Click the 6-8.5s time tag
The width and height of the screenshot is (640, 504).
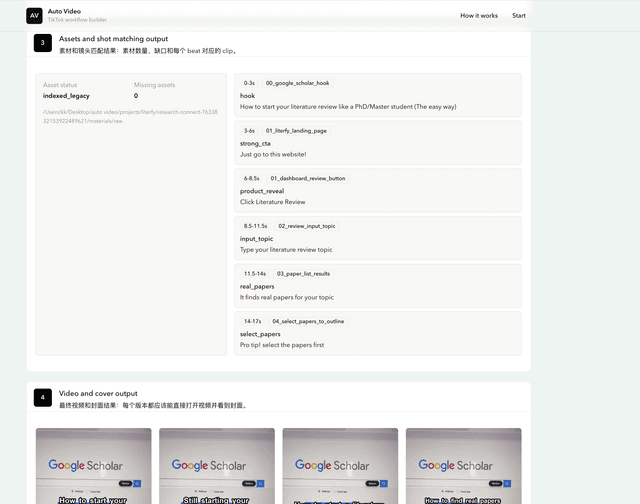pos(251,179)
